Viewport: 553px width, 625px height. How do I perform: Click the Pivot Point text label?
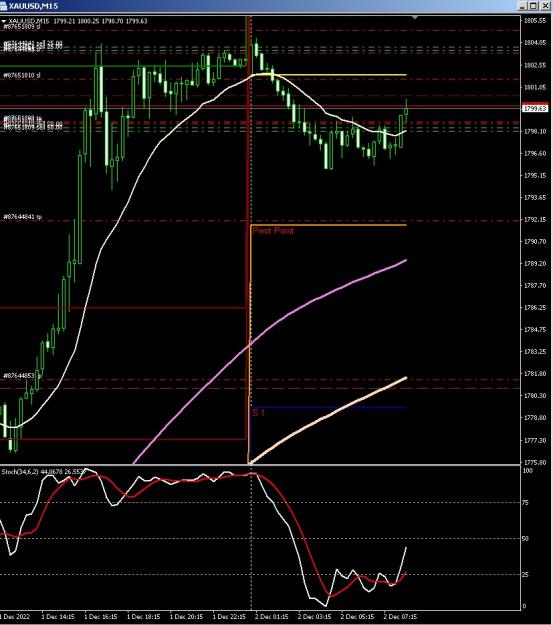tap(273, 231)
